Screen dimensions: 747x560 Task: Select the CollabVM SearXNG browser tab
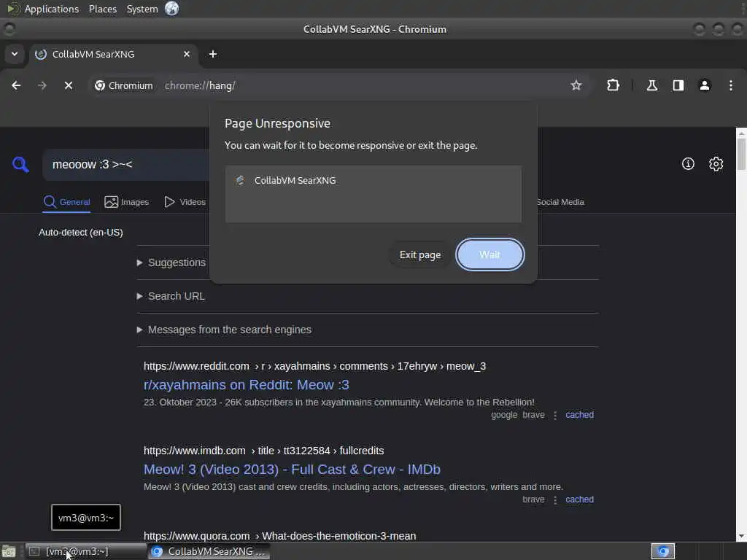point(115,54)
